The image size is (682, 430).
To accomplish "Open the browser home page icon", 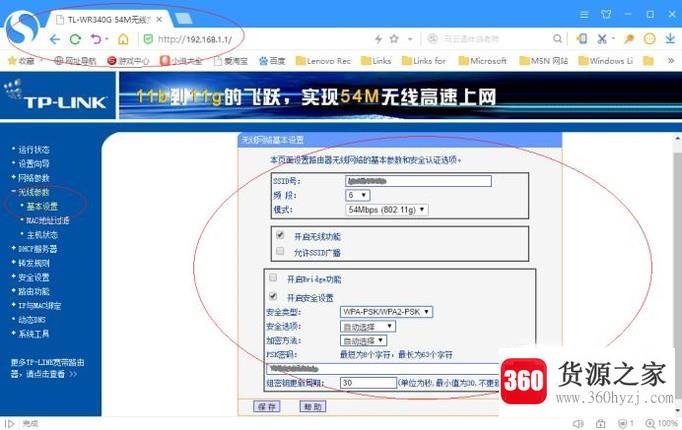I will coord(123,40).
